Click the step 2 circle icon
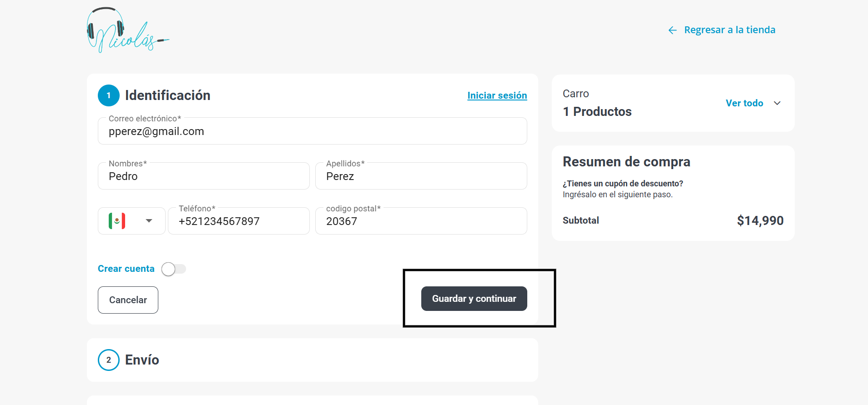868x405 pixels. [109, 360]
